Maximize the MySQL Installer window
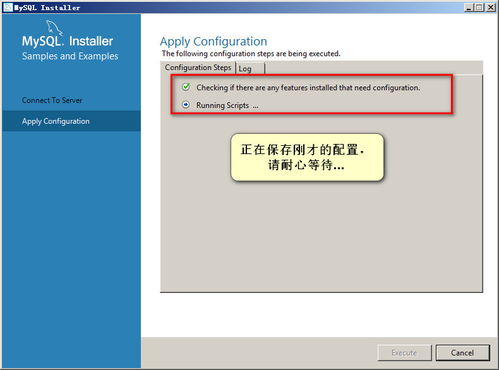Screen dimensions: 499x370 click(x=478, y=7)
